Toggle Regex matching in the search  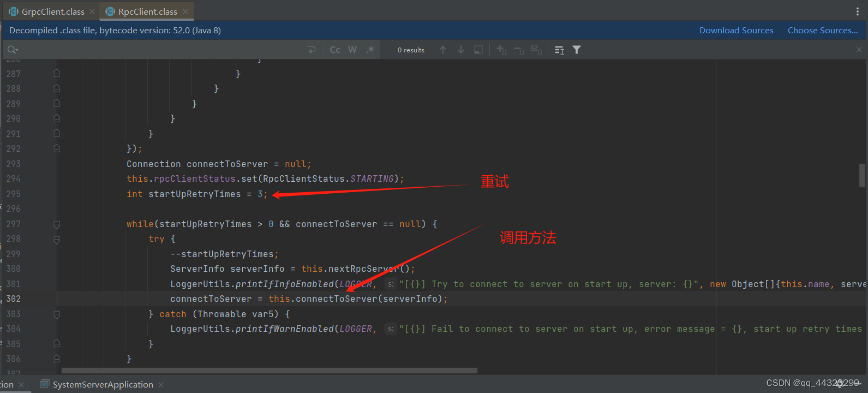pos(370,50)
